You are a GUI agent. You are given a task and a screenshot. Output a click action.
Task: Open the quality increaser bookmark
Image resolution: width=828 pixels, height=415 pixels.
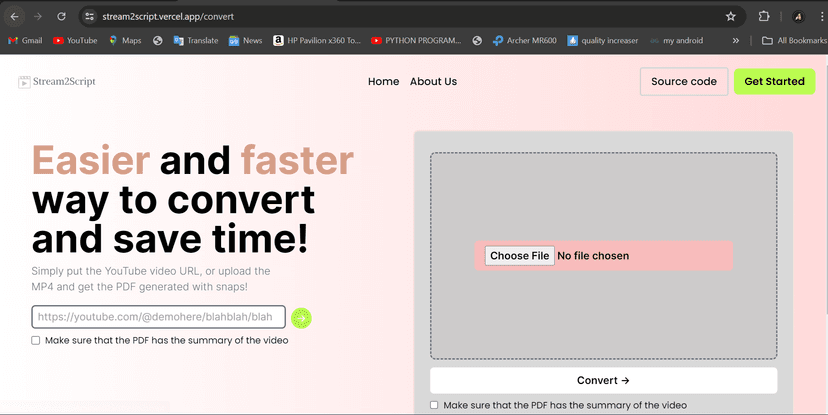pyautogui.click(x=603, y=41)
